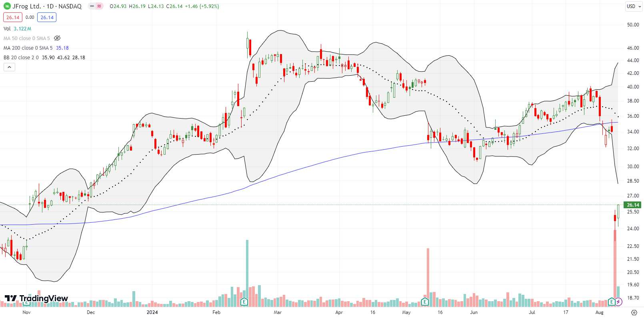Click the high value H26.19
The height and width of the screenshot is (318, 644).
coord(137,6)
